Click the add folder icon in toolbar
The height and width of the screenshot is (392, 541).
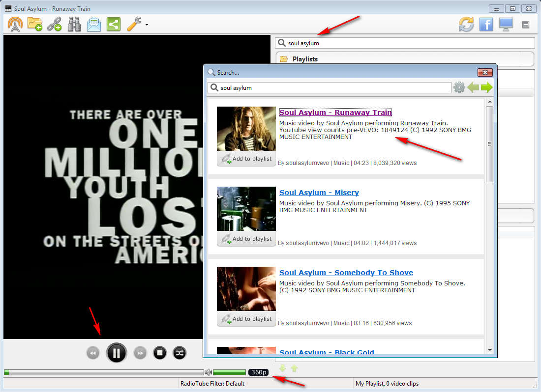[35, 24]
